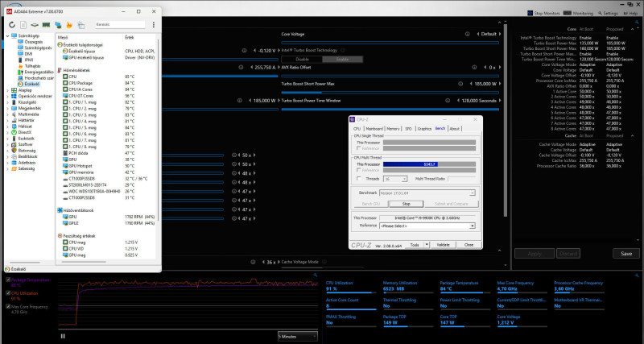This screenshot has width=644, height=344.
Task: Toggle CPU Utilization graph checkbox
Action: (x=8, y=293)
